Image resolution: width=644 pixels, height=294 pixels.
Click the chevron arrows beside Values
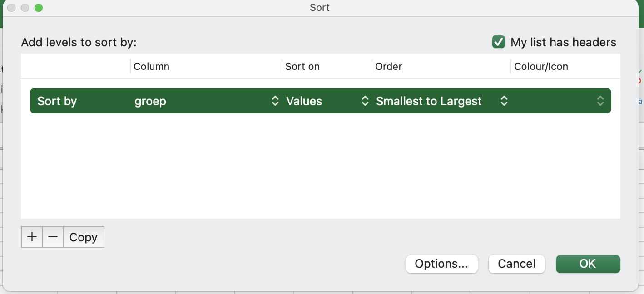coord(365,101)
